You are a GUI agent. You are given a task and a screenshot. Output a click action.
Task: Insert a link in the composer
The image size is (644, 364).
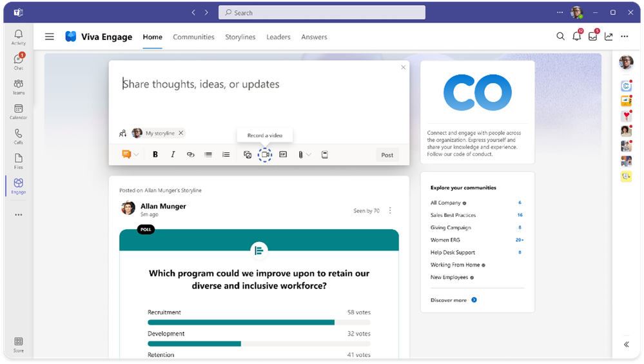191,155
